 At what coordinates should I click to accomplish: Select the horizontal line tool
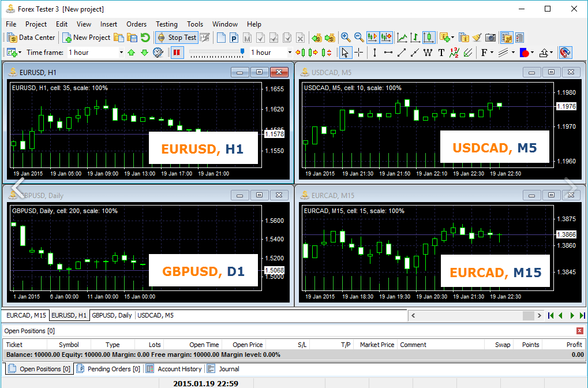(x=388, y=53)
